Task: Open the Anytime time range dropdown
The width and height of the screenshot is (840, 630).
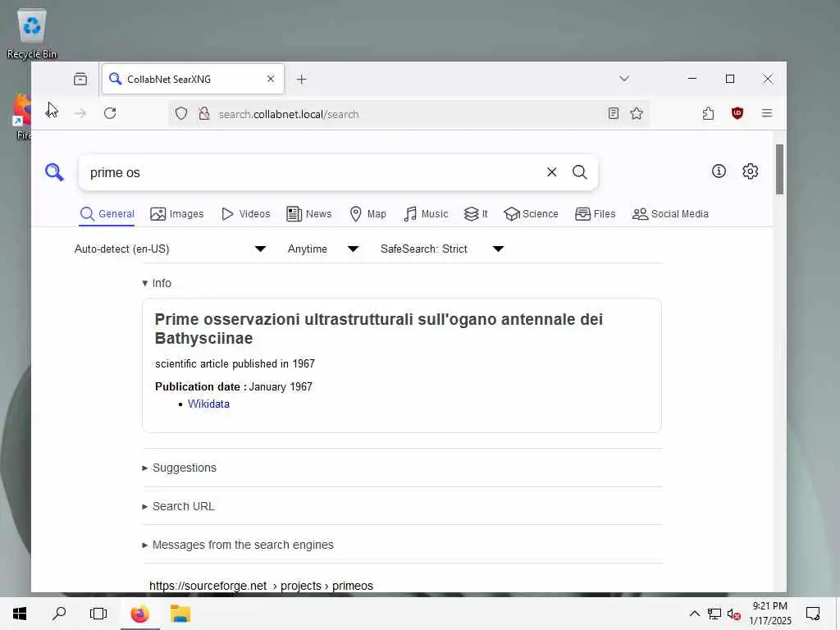Action: (323, 249)
